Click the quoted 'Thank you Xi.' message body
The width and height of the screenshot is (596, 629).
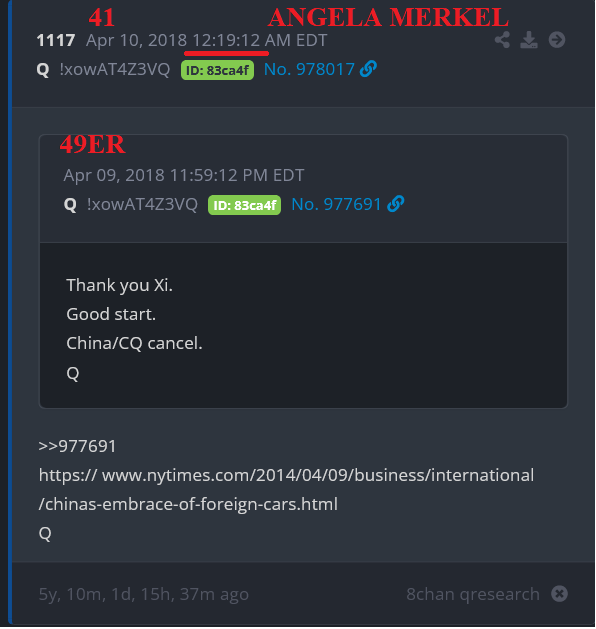pyautogui.click(x=119, y=285)
